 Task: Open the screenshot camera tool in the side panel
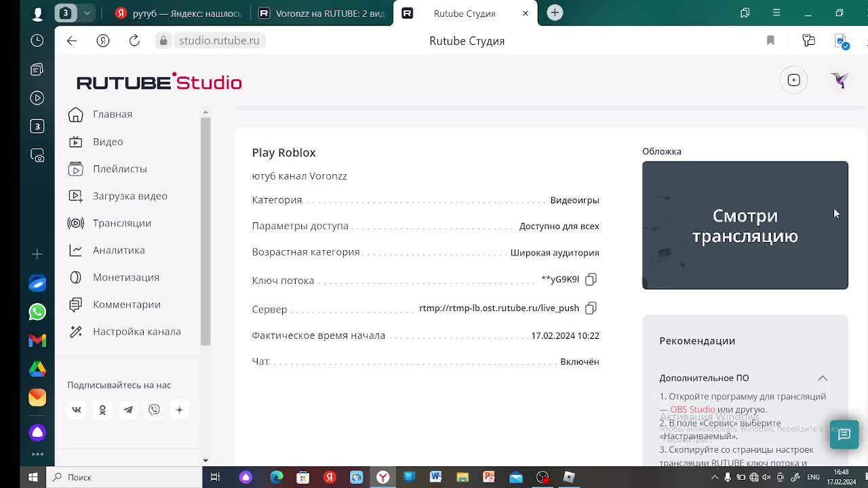pyautogui.click(x=37, y=155)
